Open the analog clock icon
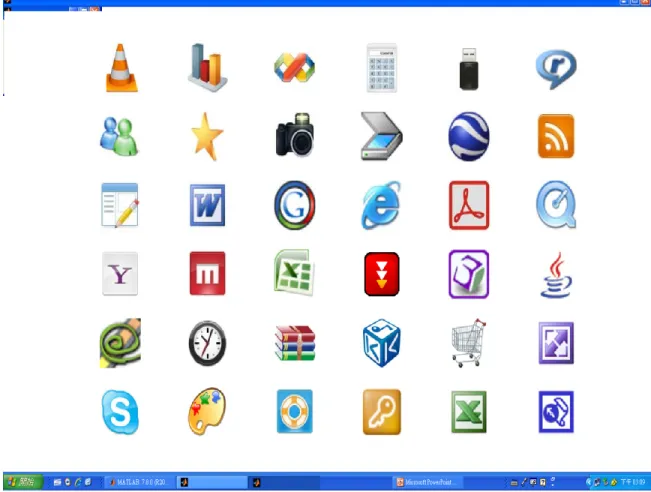 point(207,343)
